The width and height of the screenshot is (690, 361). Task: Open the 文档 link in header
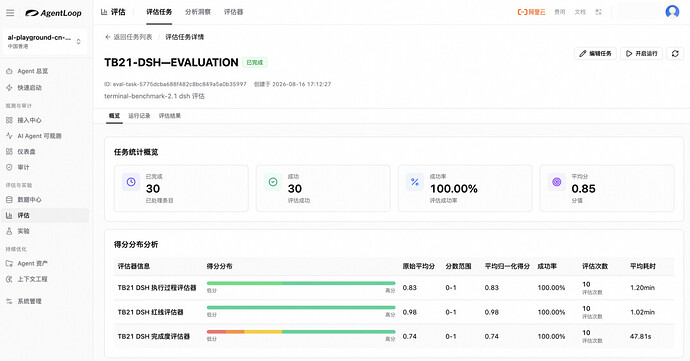[580, 12]
